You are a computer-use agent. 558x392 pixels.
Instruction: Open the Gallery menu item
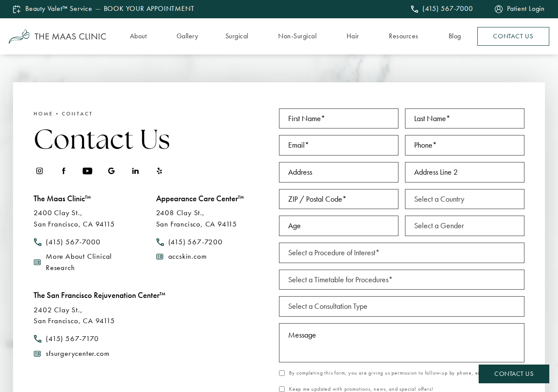[x=187, y=36]
